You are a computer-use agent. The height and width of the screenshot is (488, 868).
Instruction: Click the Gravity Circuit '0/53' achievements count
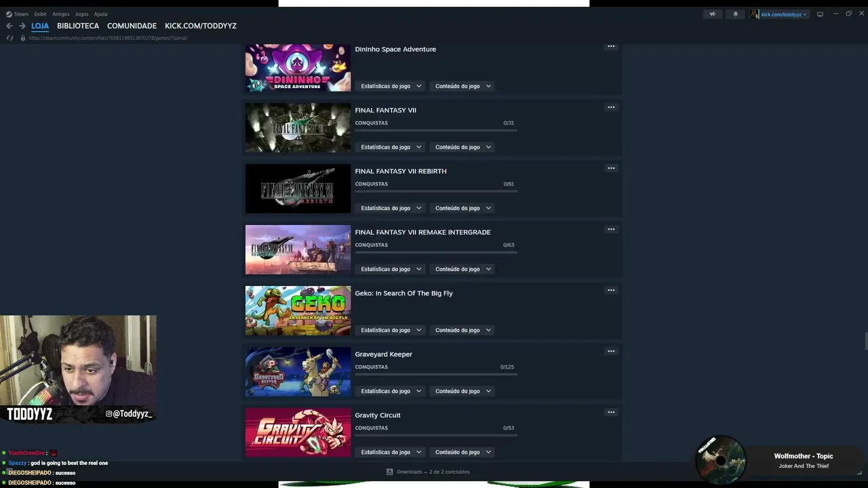(509, 428)
